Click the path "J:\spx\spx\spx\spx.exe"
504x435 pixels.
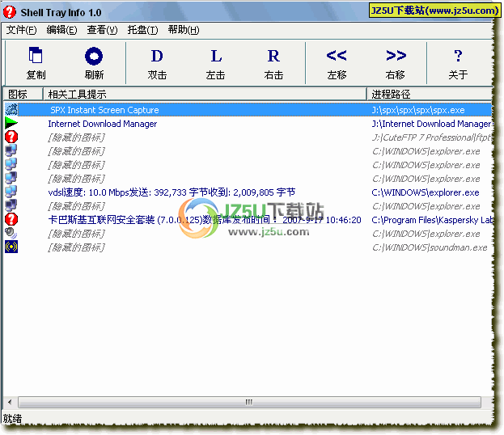click(418, 110)
